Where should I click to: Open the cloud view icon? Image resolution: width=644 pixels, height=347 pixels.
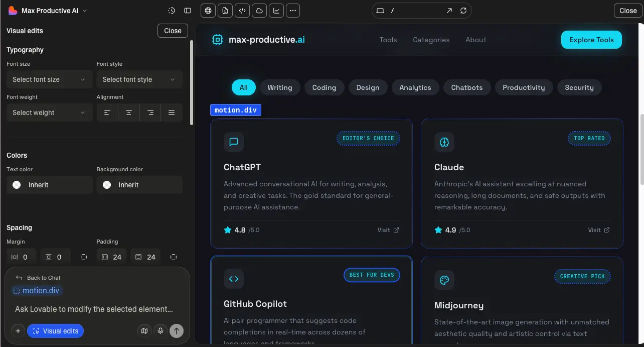pyautogui.click(x=259, y=11)
